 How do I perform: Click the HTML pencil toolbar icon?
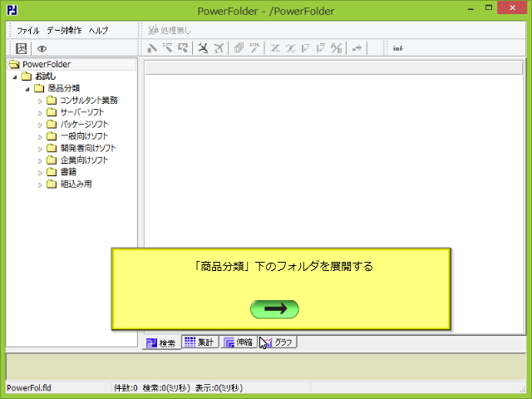(x=255, y=48)
